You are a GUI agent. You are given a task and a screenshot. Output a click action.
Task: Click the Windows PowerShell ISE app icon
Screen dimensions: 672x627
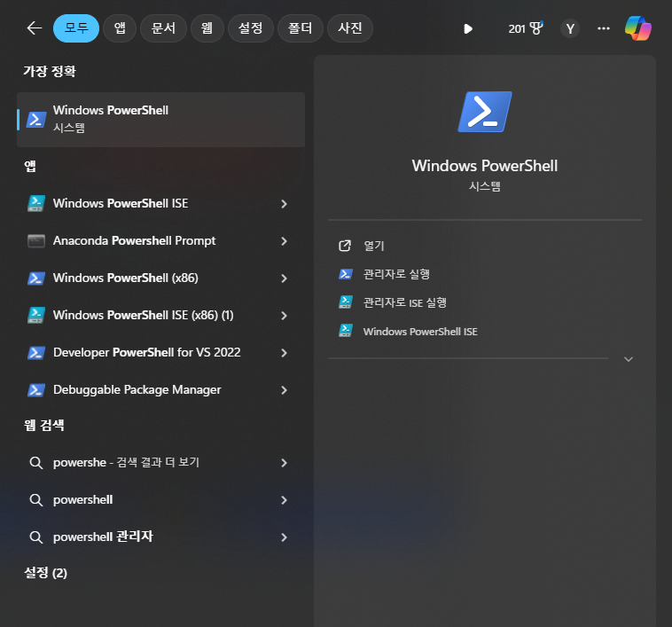tap(36, 204)
